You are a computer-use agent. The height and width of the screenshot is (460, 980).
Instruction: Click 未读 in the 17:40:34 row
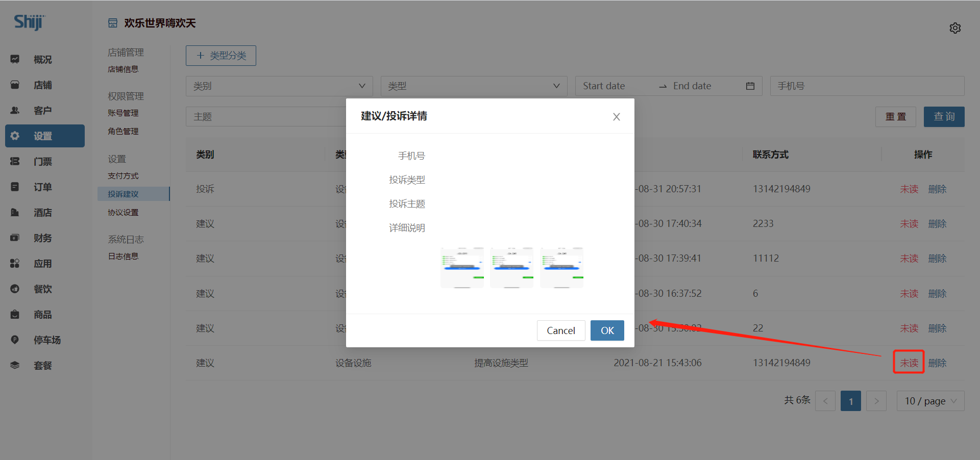pyautogui.click(x=909, y=224)
